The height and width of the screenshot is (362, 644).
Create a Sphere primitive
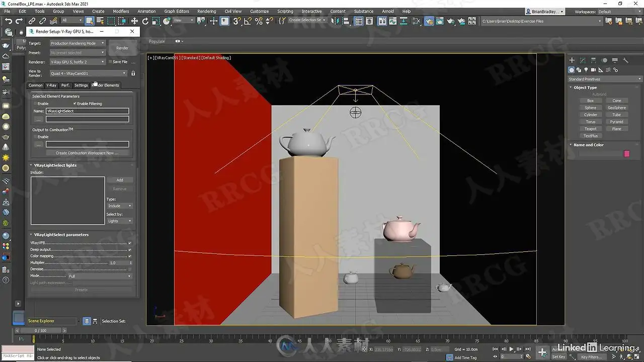coord(591,108)
